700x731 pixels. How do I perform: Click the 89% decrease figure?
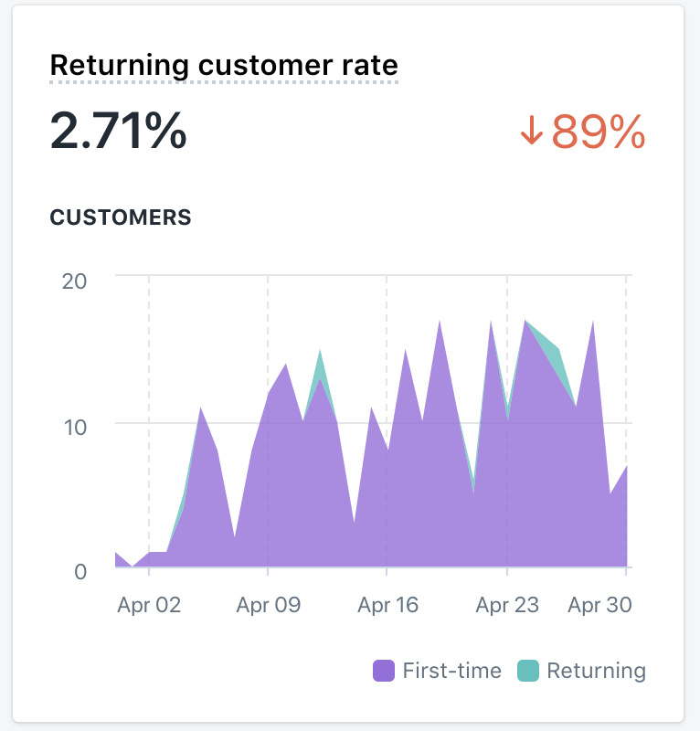click(x=599, y=133)
